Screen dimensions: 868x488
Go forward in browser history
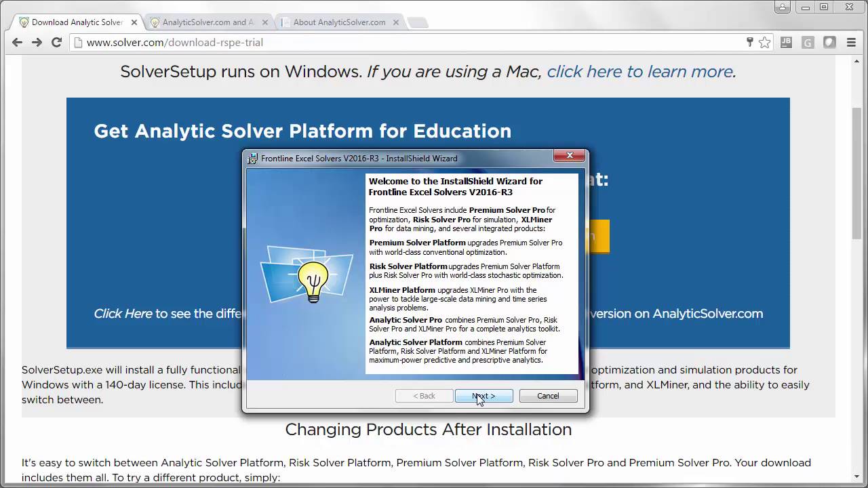[37, 42]
